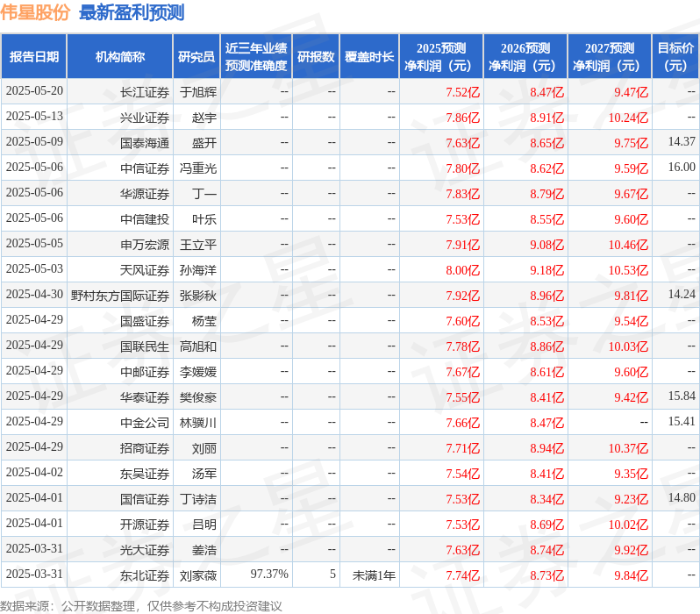
Task: Click the 报告日期 column header
Action: [x=34, y=56]
